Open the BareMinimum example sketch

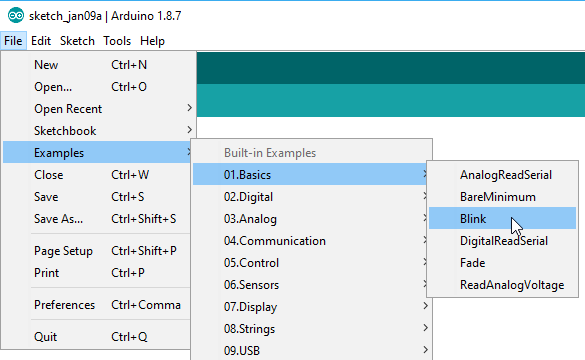(x=503, y=197)
